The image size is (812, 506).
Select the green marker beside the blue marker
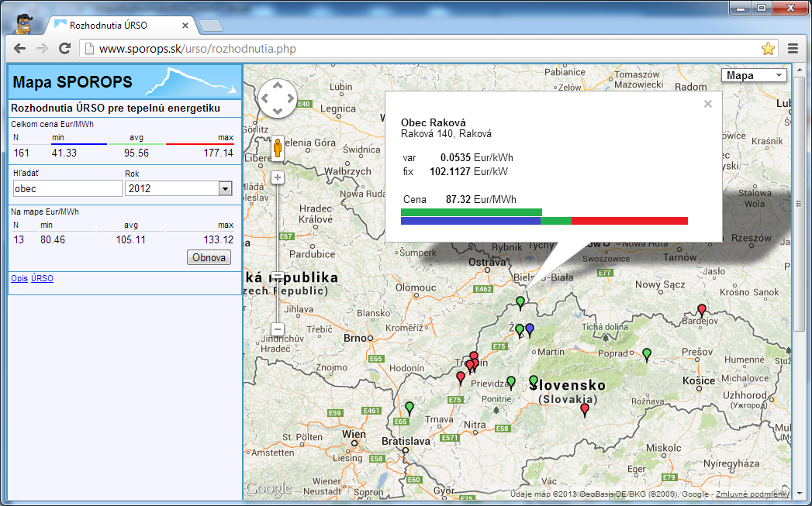[x=520, y=330]
